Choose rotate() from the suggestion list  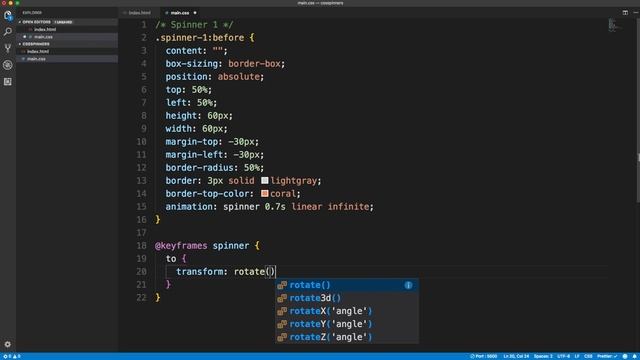[x=347, y=285]
